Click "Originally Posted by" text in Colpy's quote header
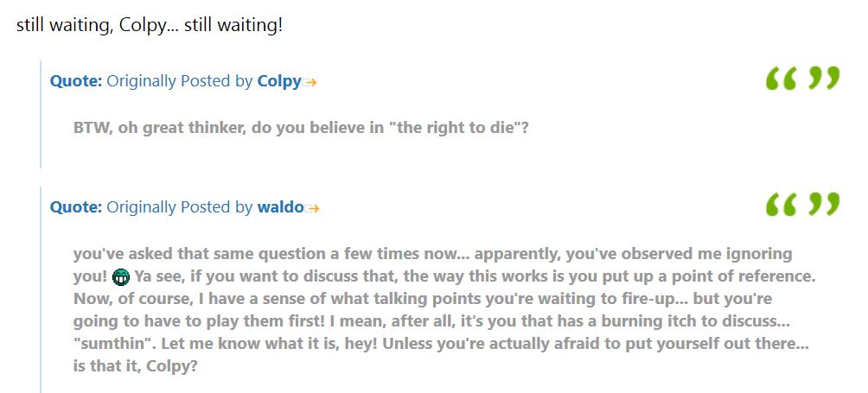Image resolution: width=868 pixels, height=393 pixels. point(179,82)
